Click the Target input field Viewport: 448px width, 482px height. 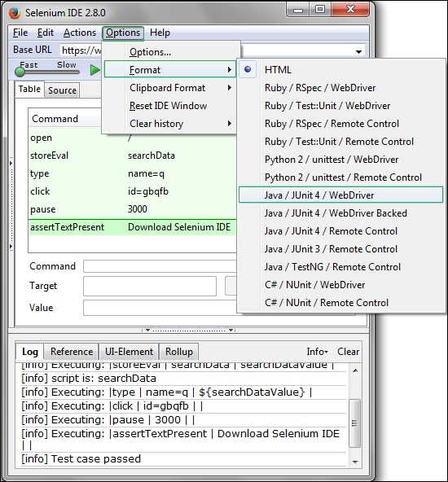coord(150,287)
